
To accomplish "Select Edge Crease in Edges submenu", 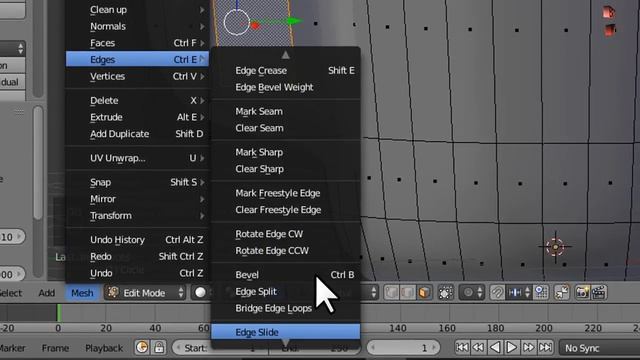I will [286, 71].
